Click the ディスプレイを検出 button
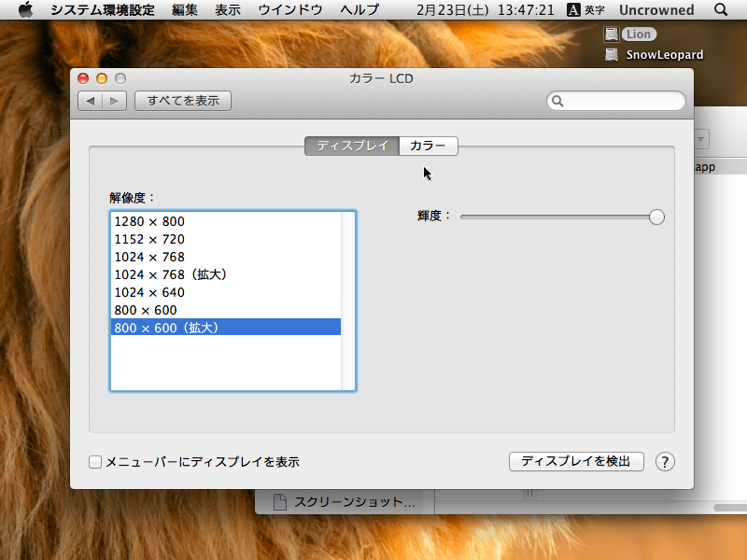This screenshot has width=747, height=560. 576,461
